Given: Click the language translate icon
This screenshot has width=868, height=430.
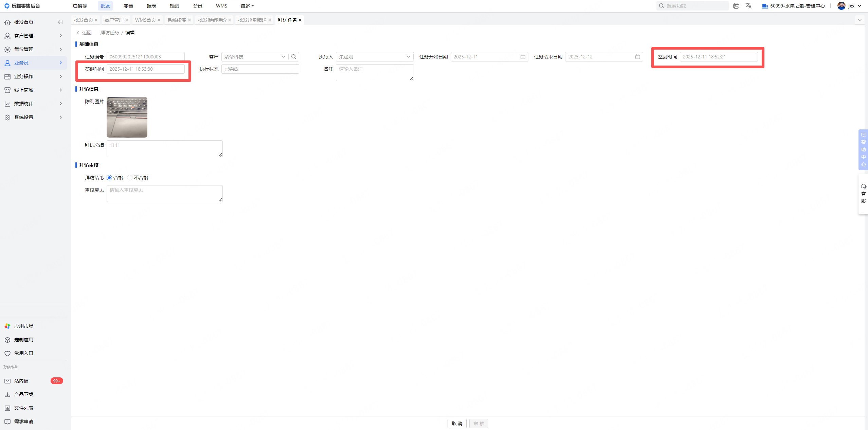Looking at the screenshot, I should (748, 6).
